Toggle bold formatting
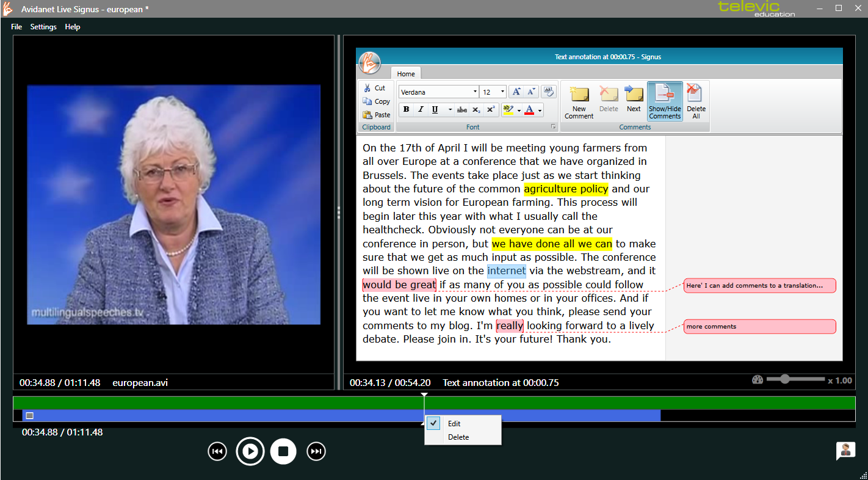Screen dimensions: 868x480 point(406,110)
